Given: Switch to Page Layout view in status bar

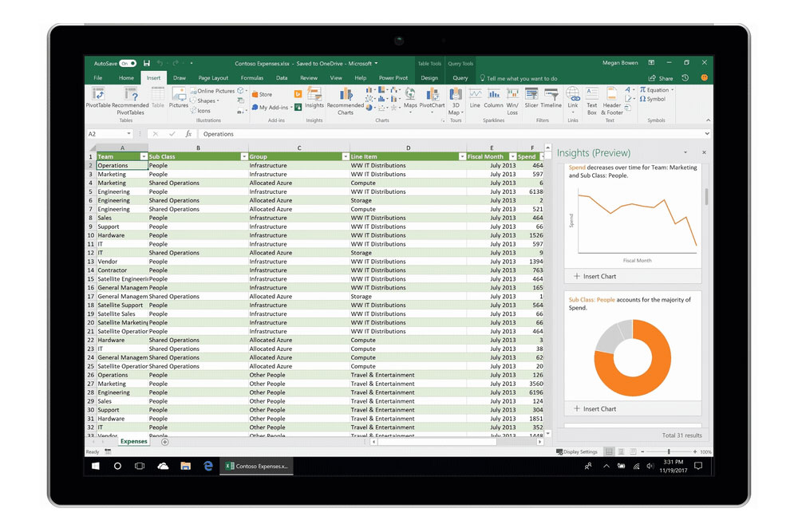Looking at the screenshot, I should point(621,451).
